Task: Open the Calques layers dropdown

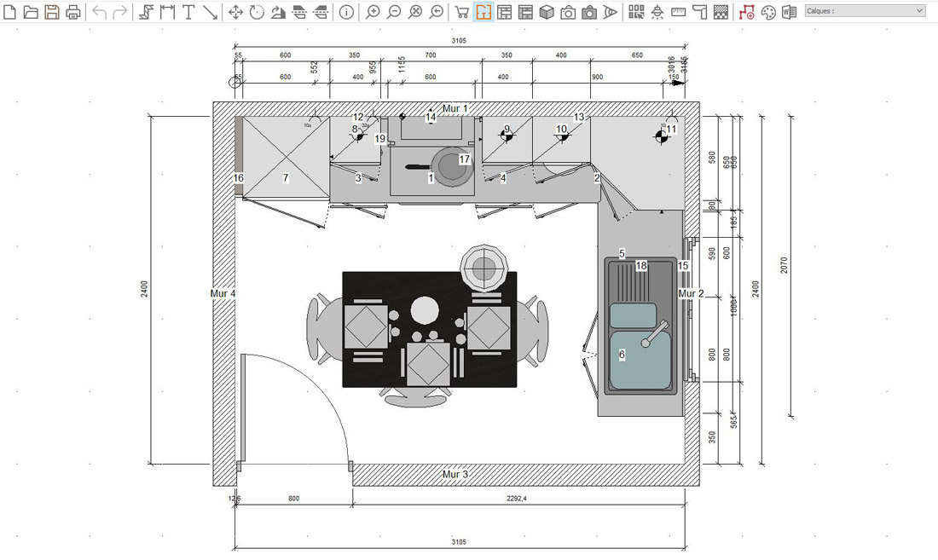Action: (x=865, y=11)
